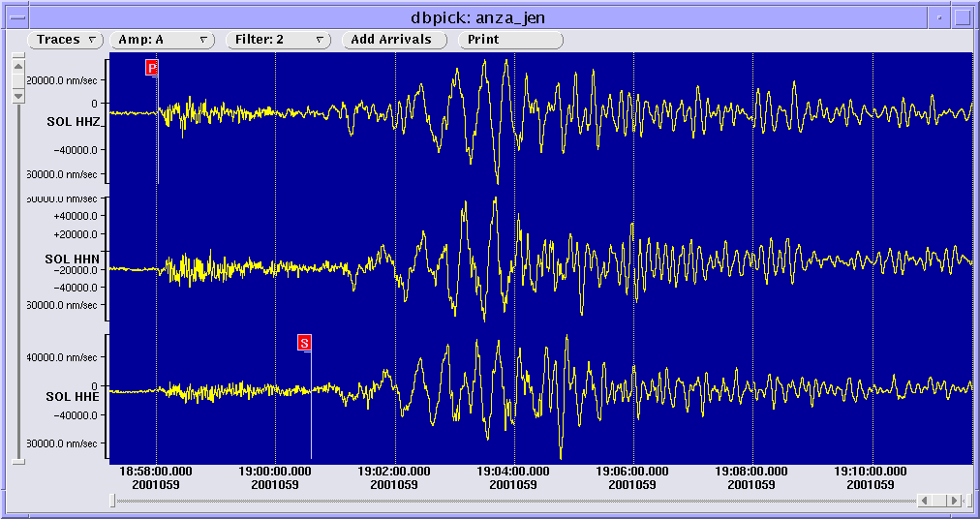Select the red P arrival flag
This screenshot has height=519, width=980.
pos(151,68)
